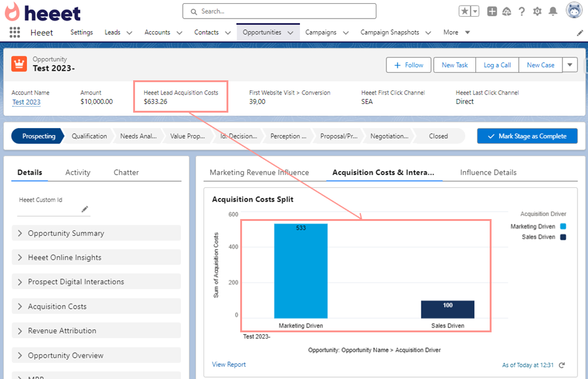This screenshot has width=588, height=379.
Task: Select the Qualification stage
Action: click(89, 136)
